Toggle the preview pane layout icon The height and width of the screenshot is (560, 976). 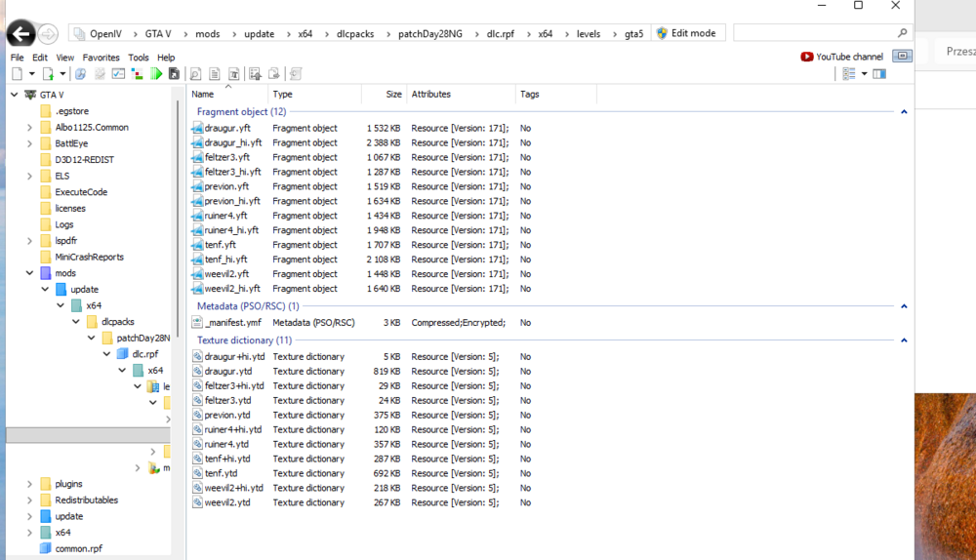click(x=879, y=74)
